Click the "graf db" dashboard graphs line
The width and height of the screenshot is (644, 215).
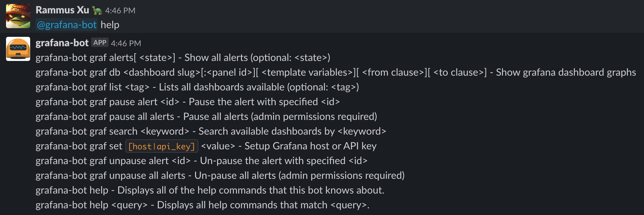tap(335, 72)
